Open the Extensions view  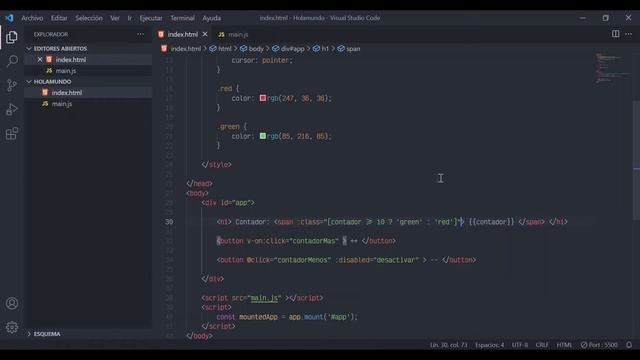pyautogui.click(x=12, y=133)
